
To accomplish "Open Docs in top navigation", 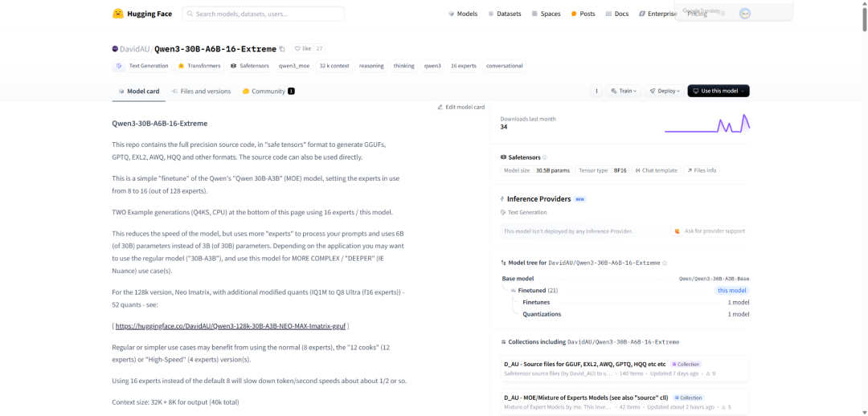I will [x=617, y=14].
